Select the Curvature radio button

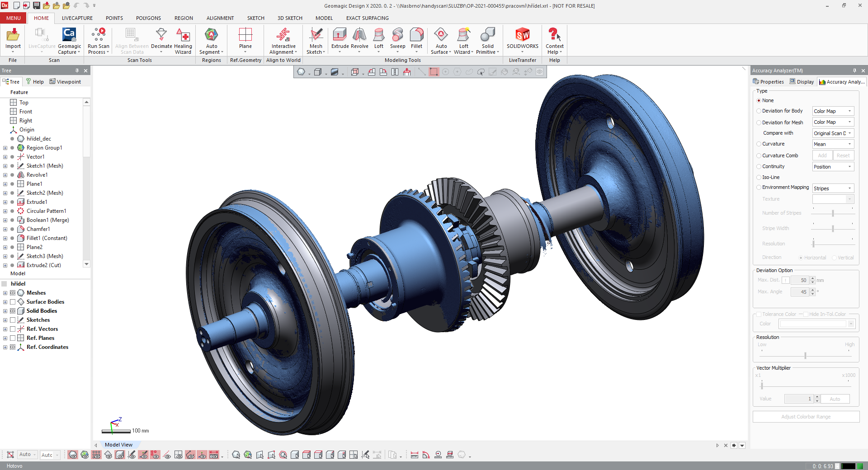click(x=759, y=144)
